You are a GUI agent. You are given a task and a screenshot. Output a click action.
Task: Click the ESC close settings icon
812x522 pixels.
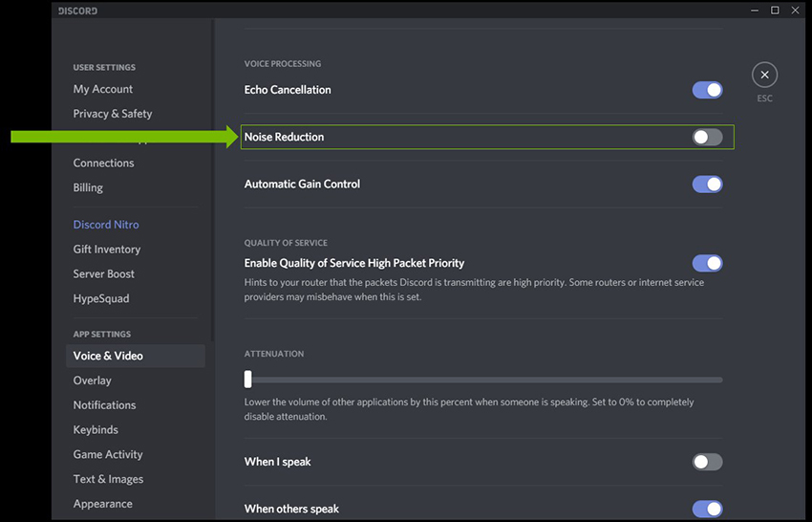[x=764, y=75]
